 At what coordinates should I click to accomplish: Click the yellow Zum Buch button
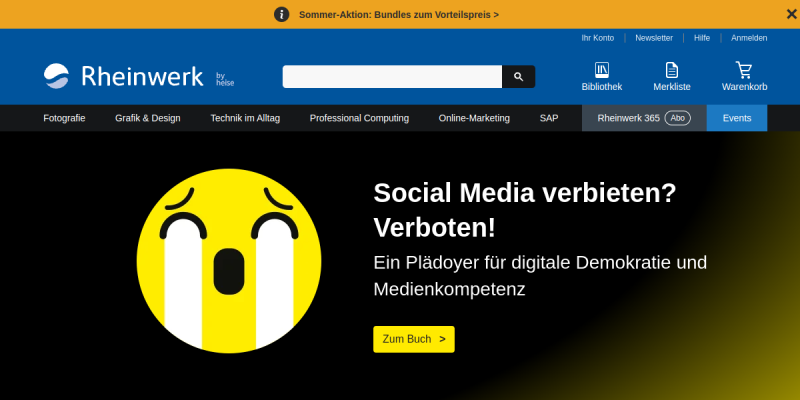414,339
